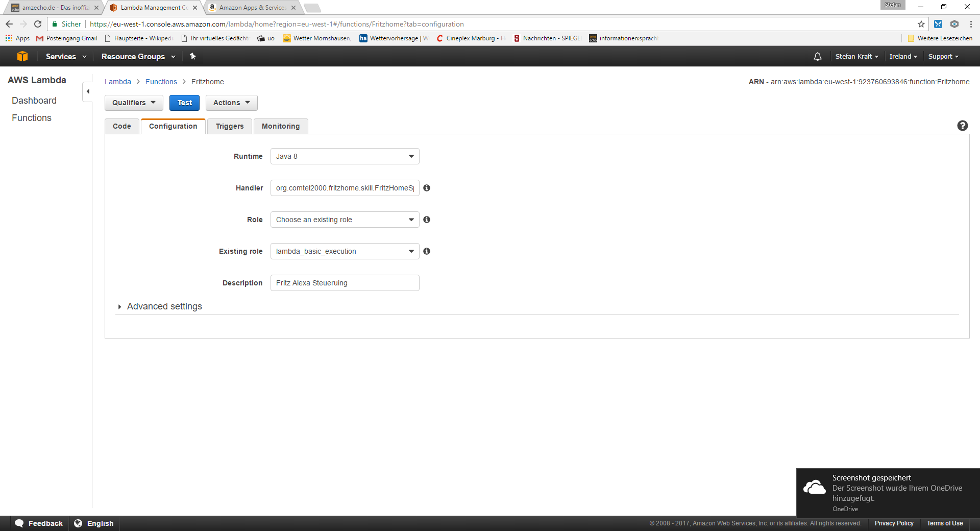The width and height of the screenshot is (980, 531).
Task: Click the English language globe icon
Action: coord(78,523)
